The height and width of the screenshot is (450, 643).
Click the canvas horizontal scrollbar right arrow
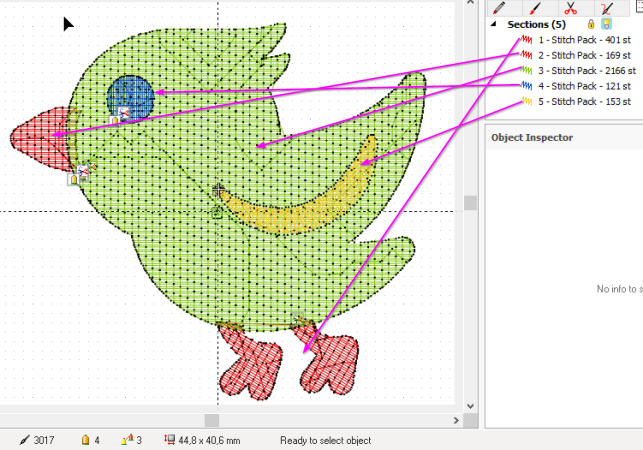point(456,420)
